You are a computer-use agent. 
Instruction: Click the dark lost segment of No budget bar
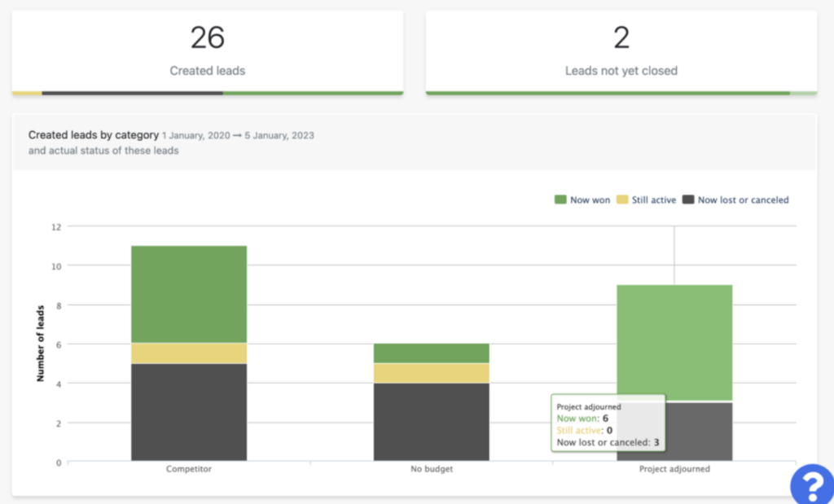(432, 422)
